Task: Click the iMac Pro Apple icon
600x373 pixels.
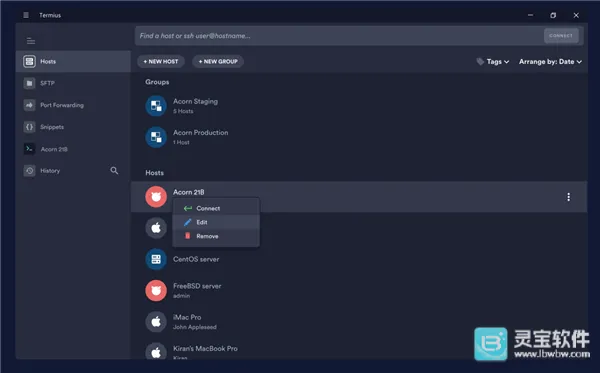Action: tap(156, 322)
